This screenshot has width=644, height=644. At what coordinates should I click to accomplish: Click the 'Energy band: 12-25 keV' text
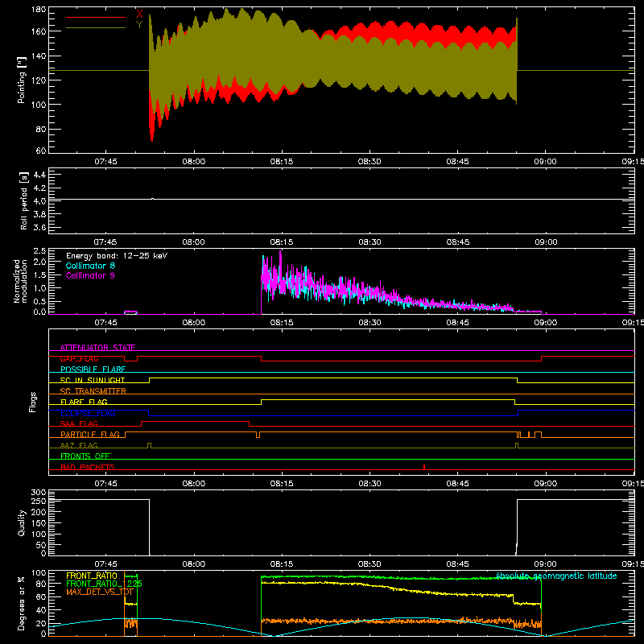point(117,256)
